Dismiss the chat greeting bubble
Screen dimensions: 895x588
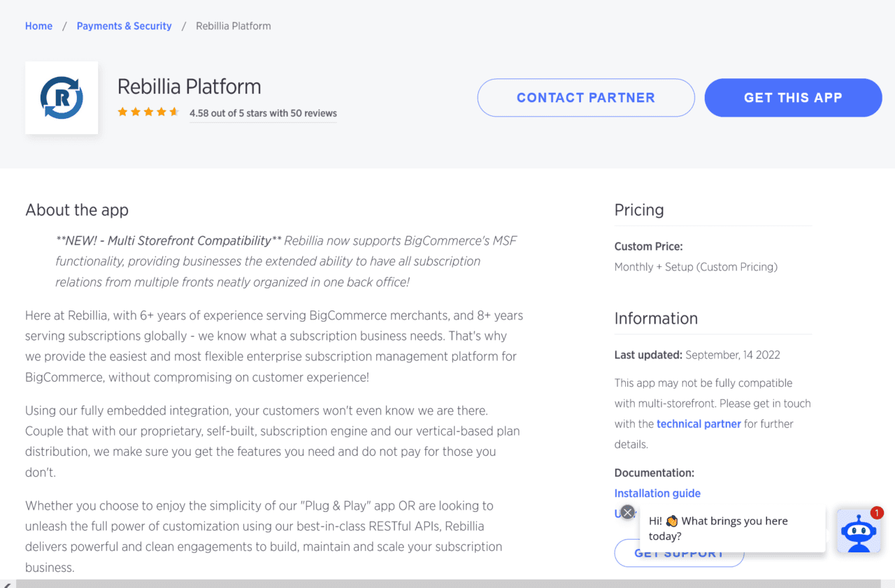(x=627, y=512)
